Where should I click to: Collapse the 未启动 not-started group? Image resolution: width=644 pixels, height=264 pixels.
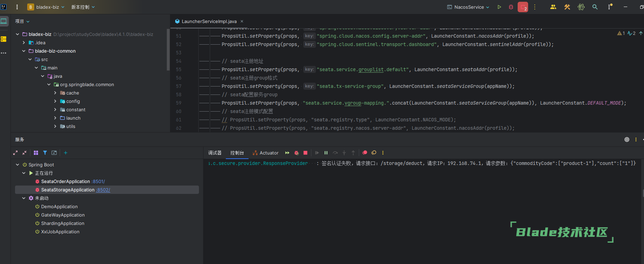coord(24,198)
